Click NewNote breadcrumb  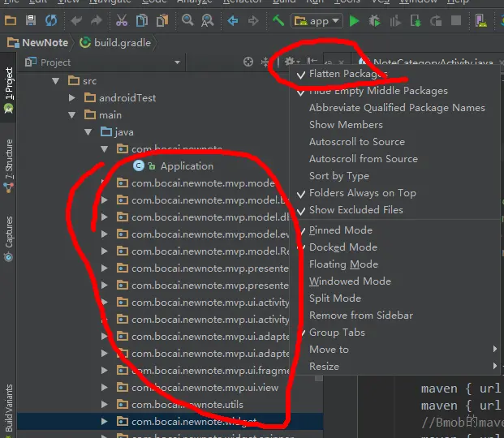click(38, 43)
